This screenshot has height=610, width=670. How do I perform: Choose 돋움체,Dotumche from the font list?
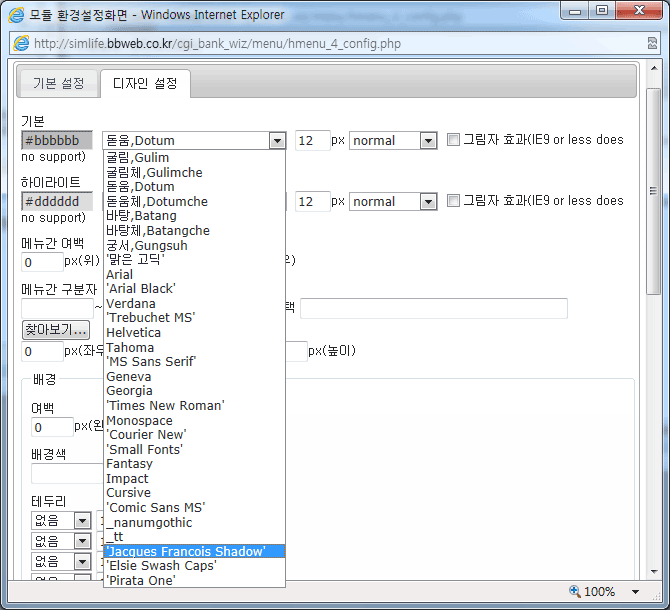194,201
